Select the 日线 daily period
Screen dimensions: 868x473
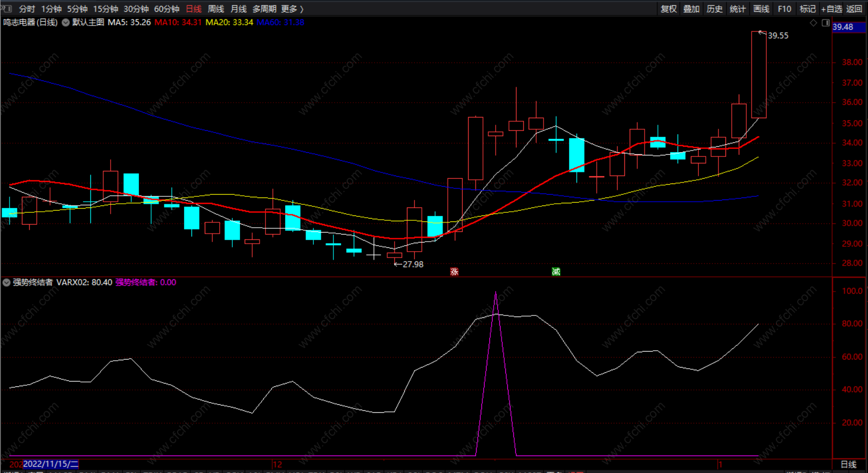tap(194, 9)
